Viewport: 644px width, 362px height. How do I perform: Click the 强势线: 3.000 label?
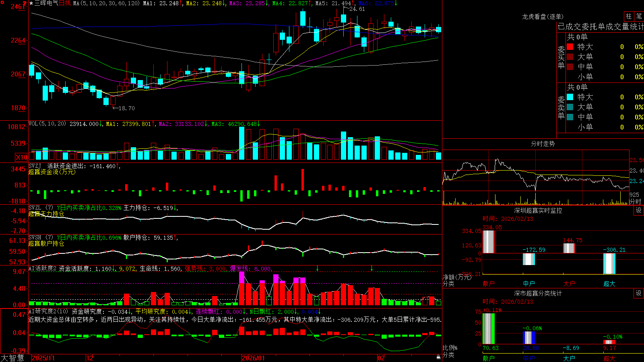click(x=205, y=268)
